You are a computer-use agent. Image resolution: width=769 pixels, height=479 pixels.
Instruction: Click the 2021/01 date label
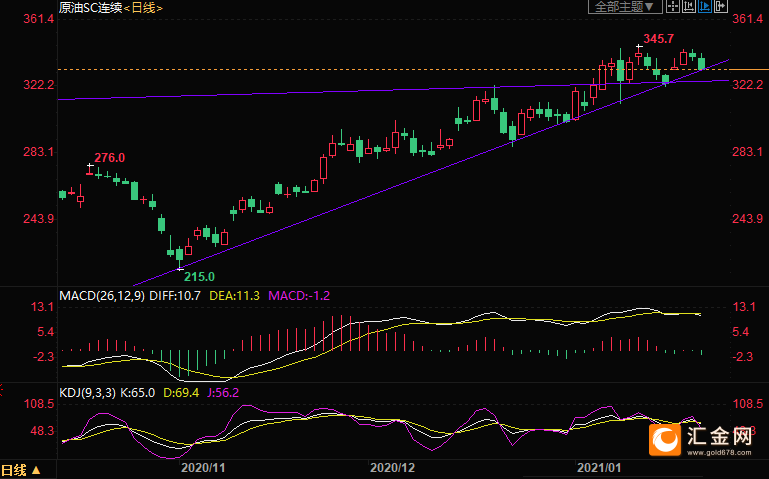[x=599, y=468]
